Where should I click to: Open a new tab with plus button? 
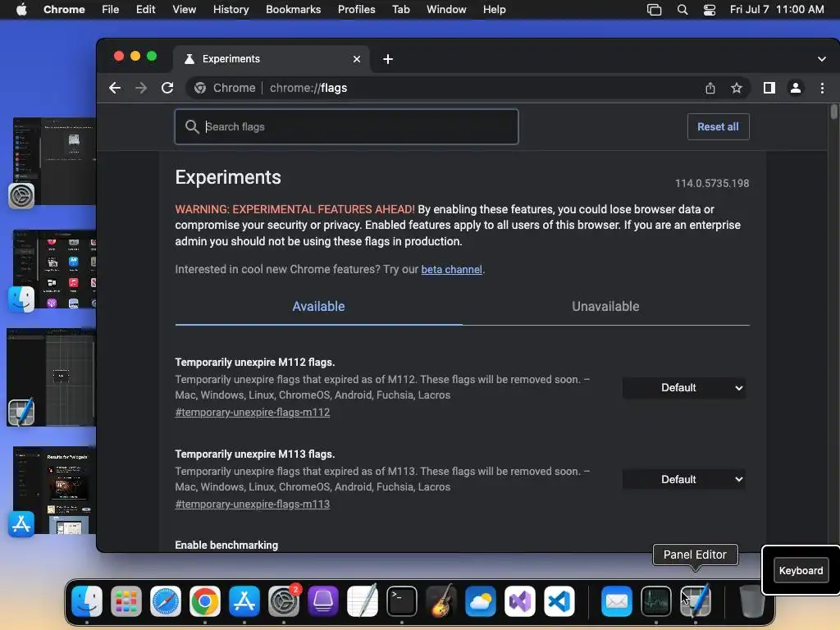click(x=388, y=59)
